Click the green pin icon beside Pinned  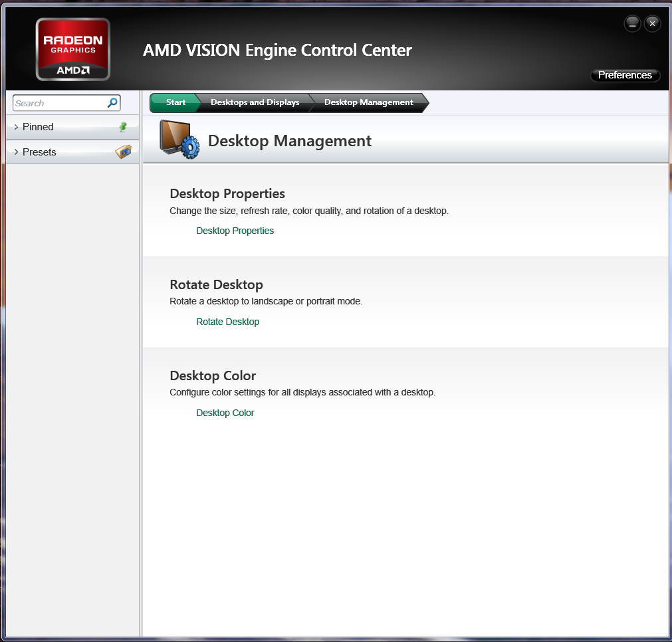point(123,127)
